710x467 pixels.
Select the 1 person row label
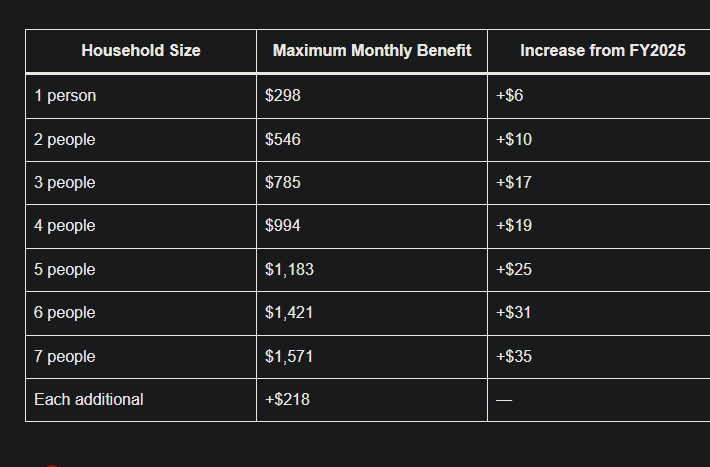[x=65, y=96]
